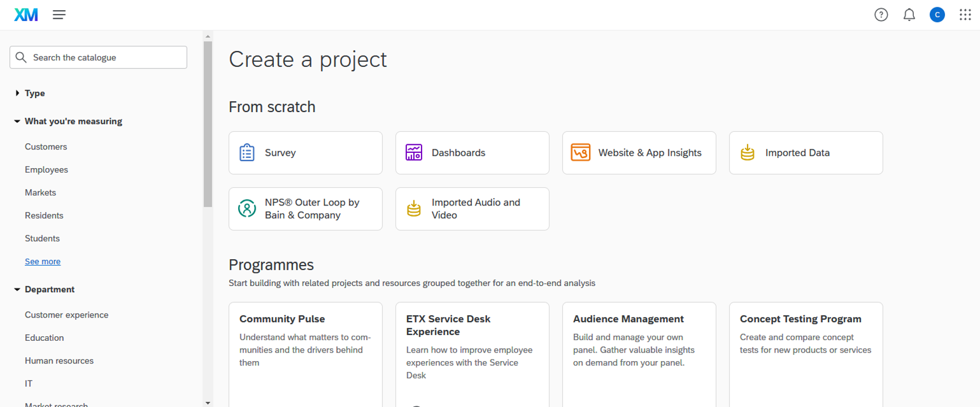This screenshot has height=407, width=980.
Task: Select NPS Outer Loop by Bain & Company
Action: 306,209
